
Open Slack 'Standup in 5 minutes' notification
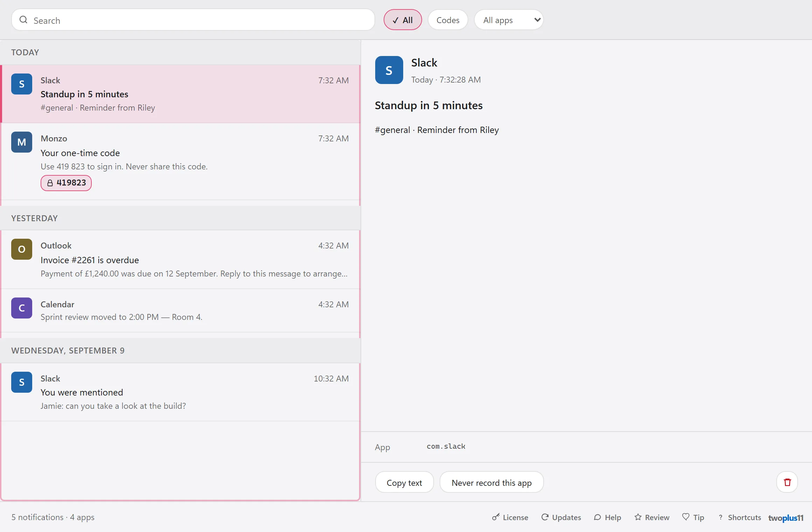[x=181, y=94]
